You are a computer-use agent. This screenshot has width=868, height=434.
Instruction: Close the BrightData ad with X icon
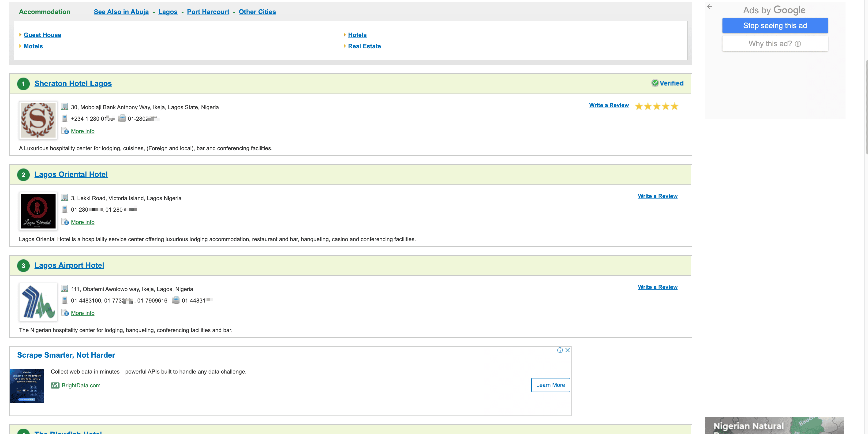click(x=567, y=350)
